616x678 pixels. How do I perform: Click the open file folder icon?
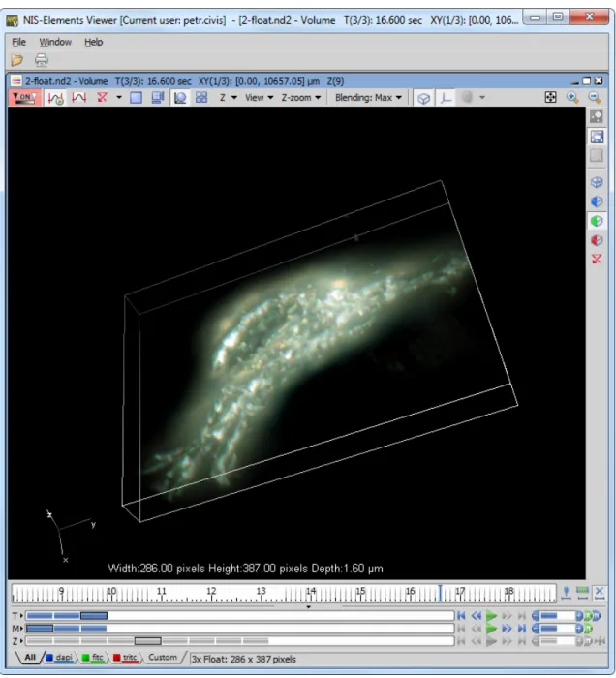pyautogui.click(x=16, y=60)
